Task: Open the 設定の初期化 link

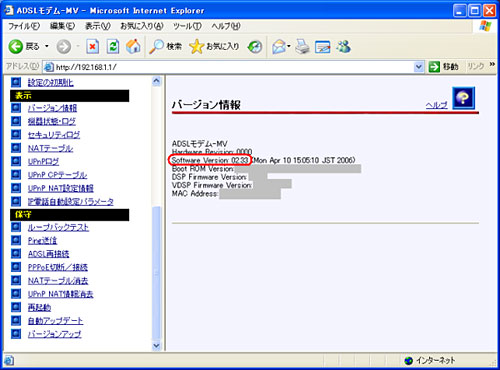Action: click(51, 82)
